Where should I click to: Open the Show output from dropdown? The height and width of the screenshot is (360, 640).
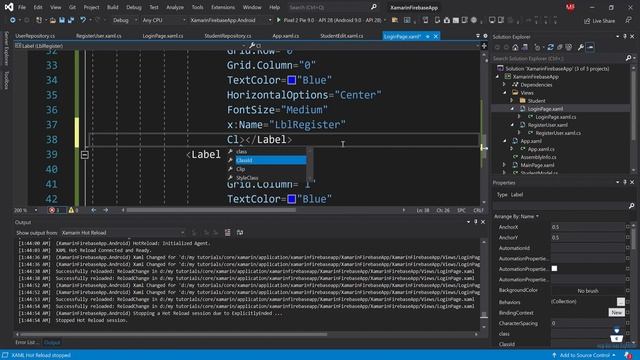tap(123, 233)
